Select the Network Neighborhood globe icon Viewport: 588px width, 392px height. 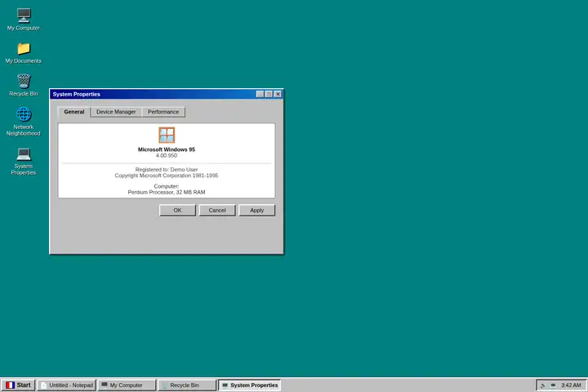pos(24,114)
